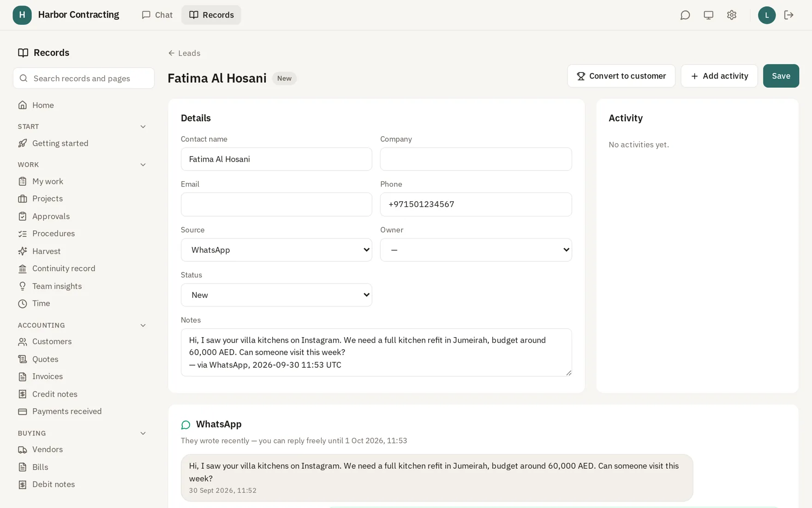Image resolution: width=812 pixels, height=508 pixels.
Task: Open the Status dropdown set to New
Action: pos(276,295)
